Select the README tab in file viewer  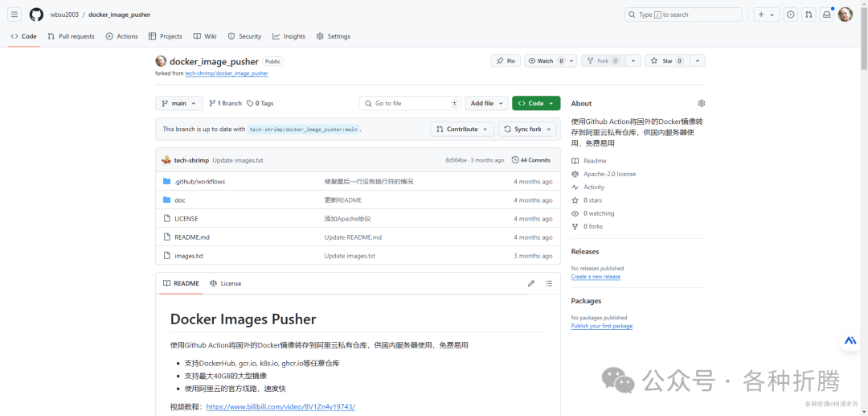(181, 283)
